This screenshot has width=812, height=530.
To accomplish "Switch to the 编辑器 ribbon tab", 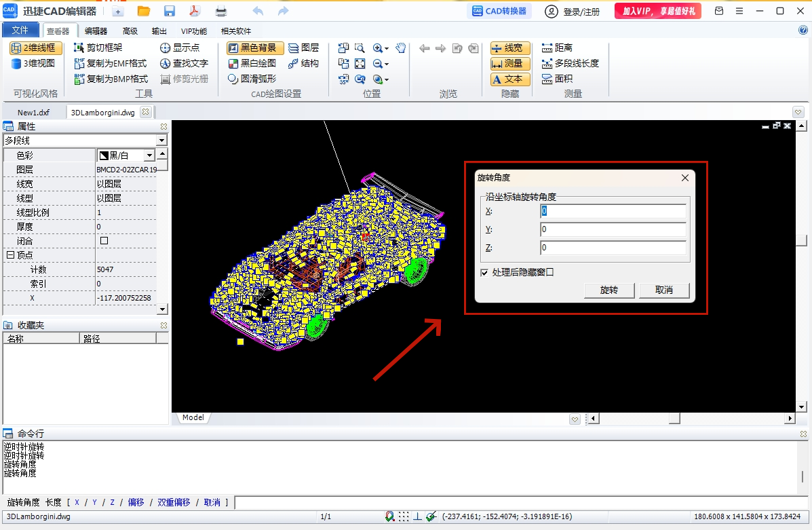I will (x=96, y=31).
